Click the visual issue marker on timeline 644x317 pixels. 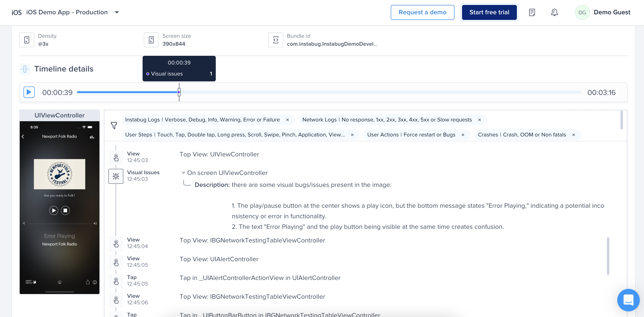coord(179,92)
